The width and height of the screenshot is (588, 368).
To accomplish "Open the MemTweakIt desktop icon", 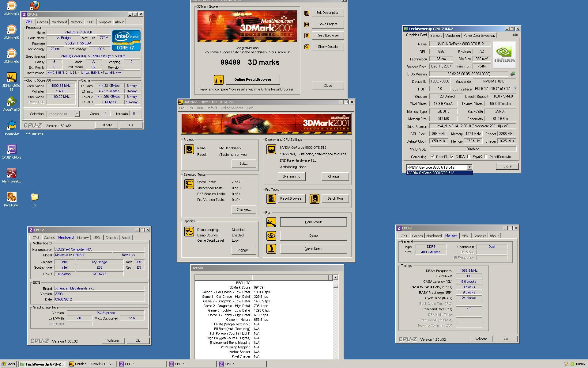I will point(11,175).
